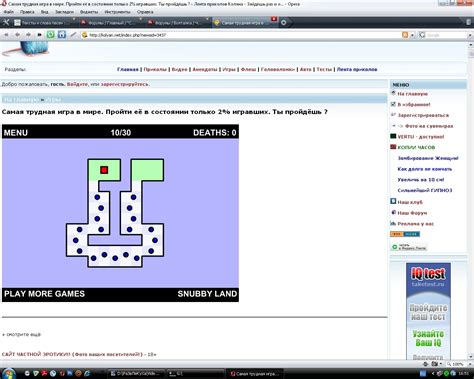Click the IQ test banner ad
Image resolution: width=474 pixels, height=379 pixels.
pyautogui.click(x=428, y=311)
